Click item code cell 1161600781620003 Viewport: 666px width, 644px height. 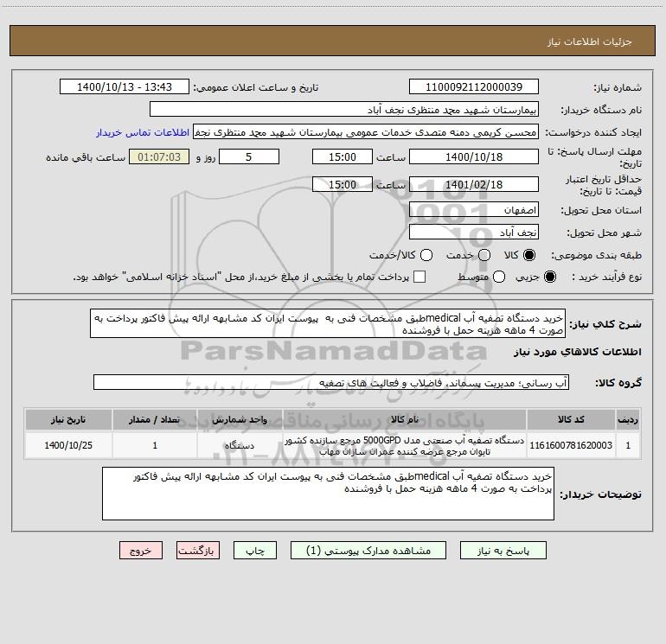[571, 445]
